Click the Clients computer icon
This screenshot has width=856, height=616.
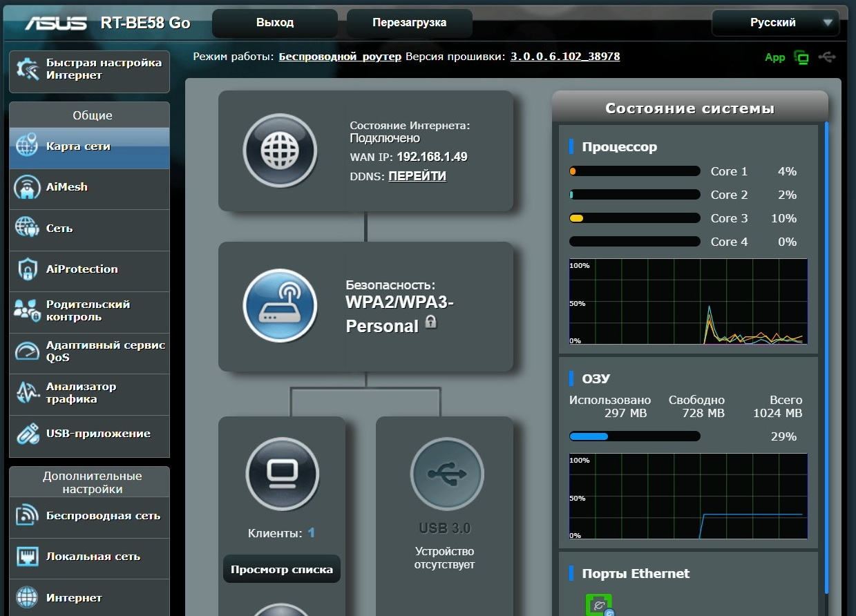click(x=282, y=474)
